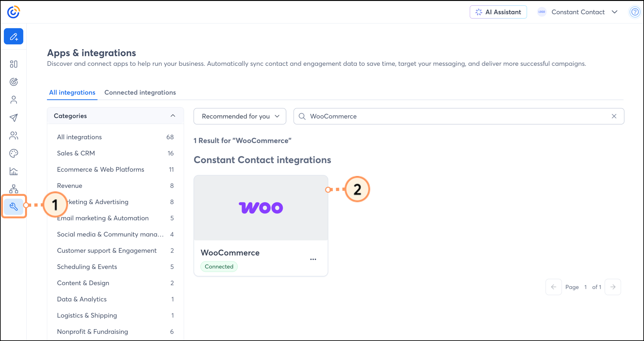Collapse the Categories panel
644x341 pixels.
pos(173,116)
